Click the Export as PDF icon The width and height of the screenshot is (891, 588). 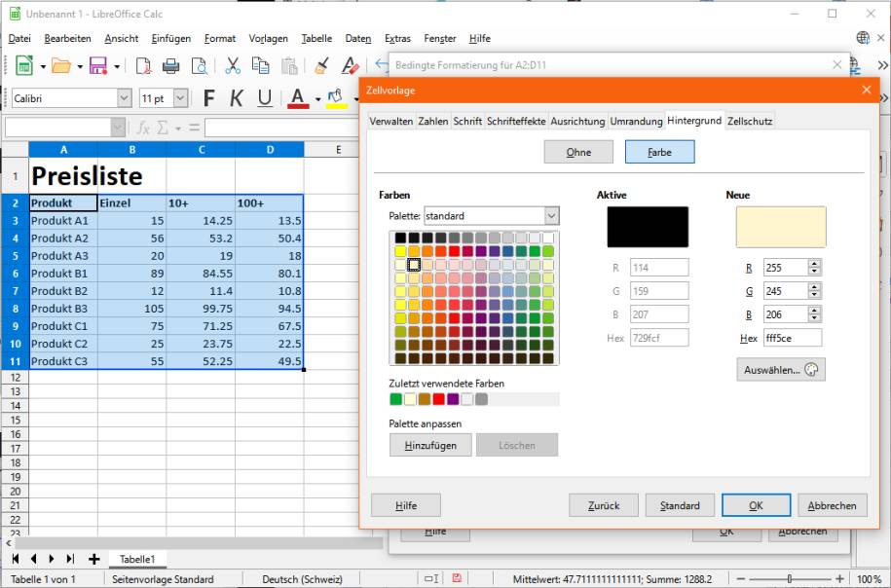click(x=143, y=66)
